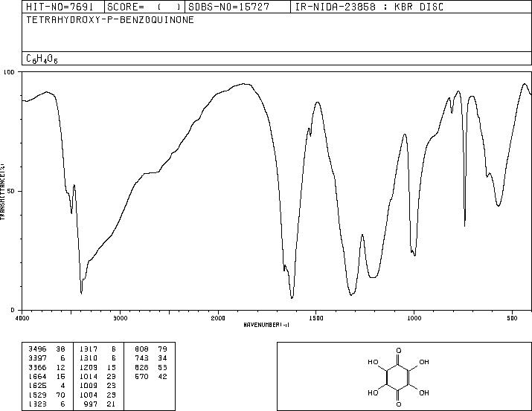Click the 1000 tick label on x-axis
The width and height of the screenshot is (532, 411).
click(x=414, y=318)
